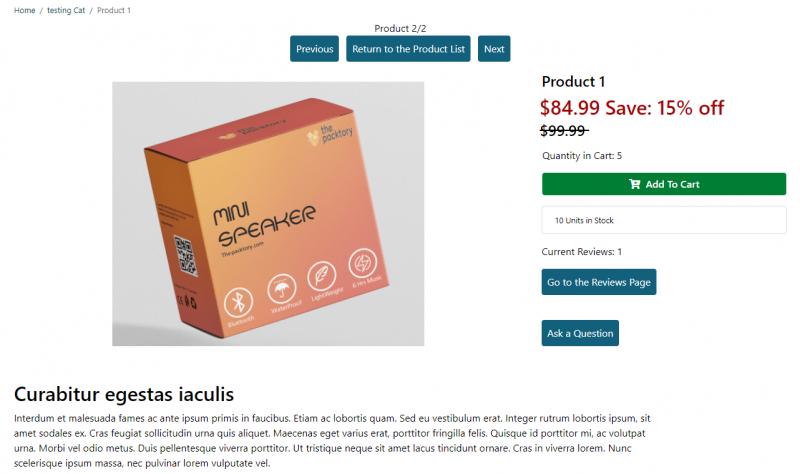This screenshot has width=800, height=474.
Task: Navigate to testing Cat breadcrumb
Action: click(66, 10)
